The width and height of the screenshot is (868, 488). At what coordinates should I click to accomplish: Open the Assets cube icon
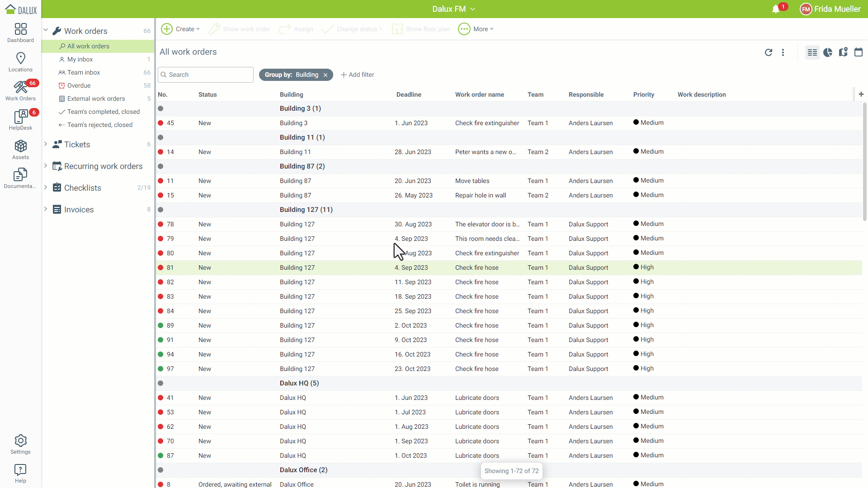point(20,150)
